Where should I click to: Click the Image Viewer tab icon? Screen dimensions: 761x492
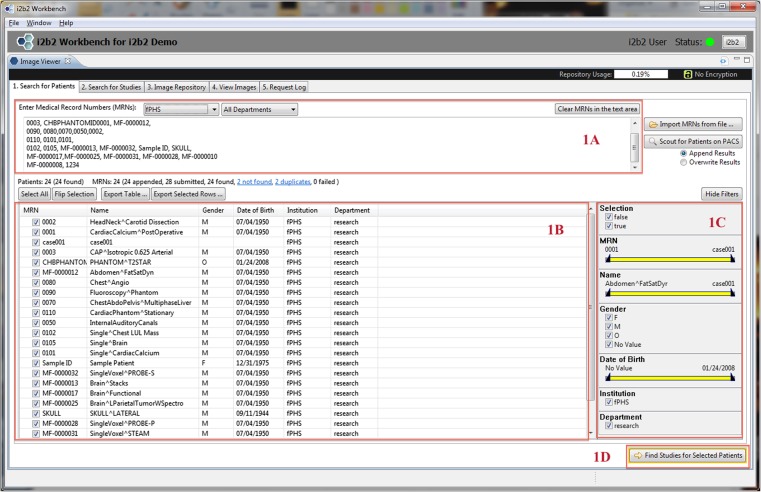click(x=14, y=62)
